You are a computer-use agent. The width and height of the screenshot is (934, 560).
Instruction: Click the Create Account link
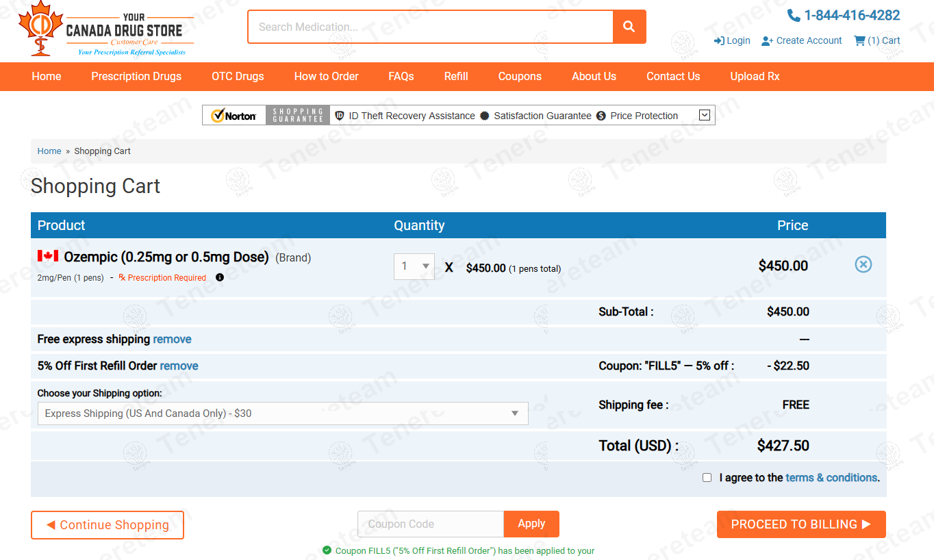point(802,40)
